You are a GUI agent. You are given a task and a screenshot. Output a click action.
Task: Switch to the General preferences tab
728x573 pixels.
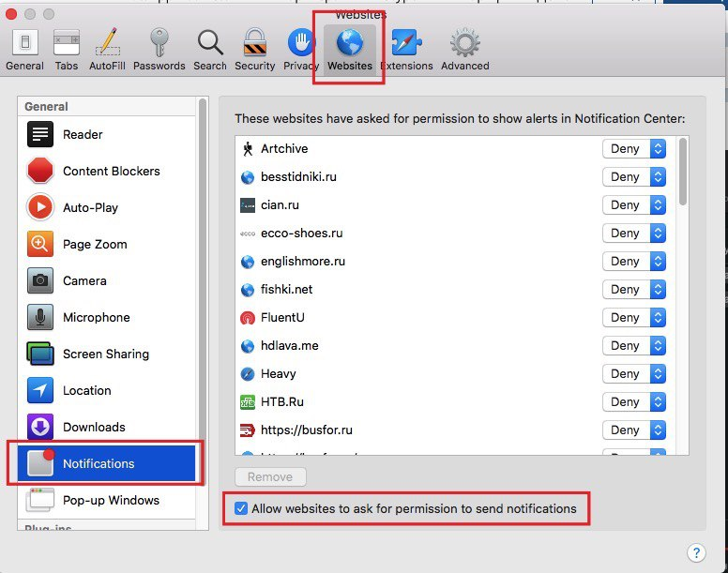click(25, 49)
